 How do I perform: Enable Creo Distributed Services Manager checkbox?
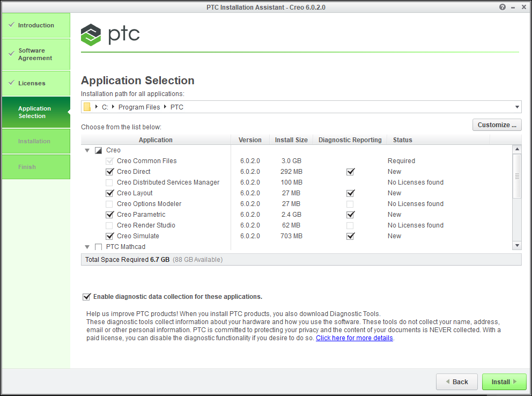pos(109,182)
